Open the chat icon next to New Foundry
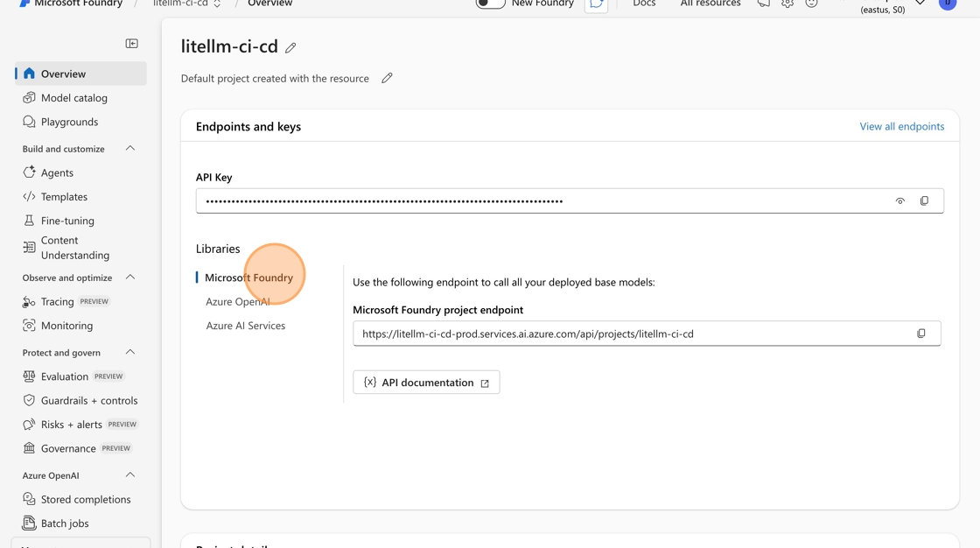Viewport: 980px width, 548px height. coord(596,5)
